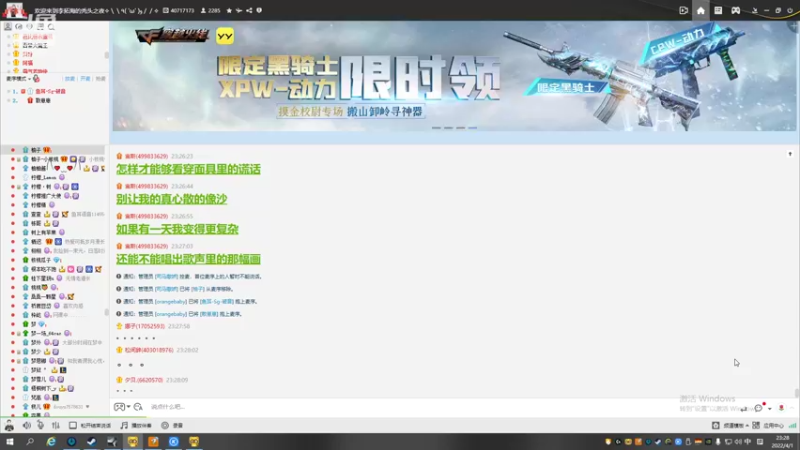Click the share icon in title bar
800x450 pixels.
(x=249, y=10)
